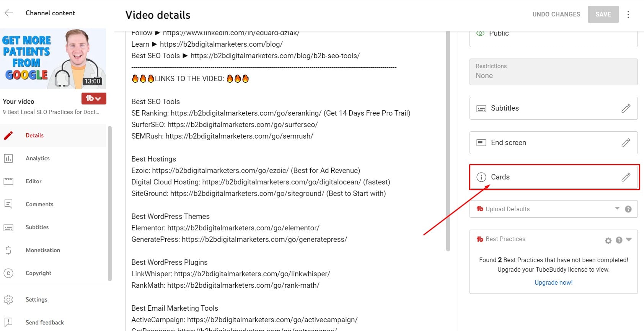Click the Subtitles panel caption icon

(481, 109)
